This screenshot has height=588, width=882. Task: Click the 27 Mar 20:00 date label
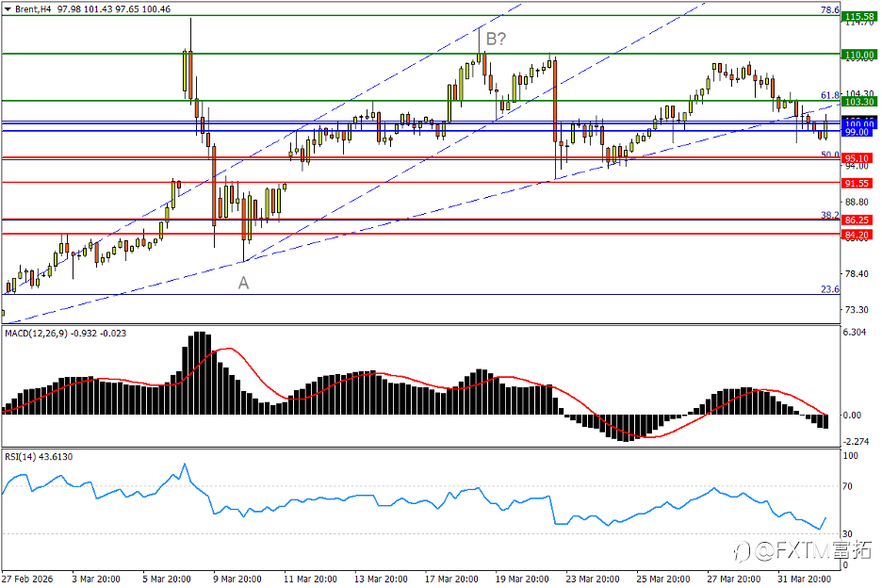[x=734, y=579]
